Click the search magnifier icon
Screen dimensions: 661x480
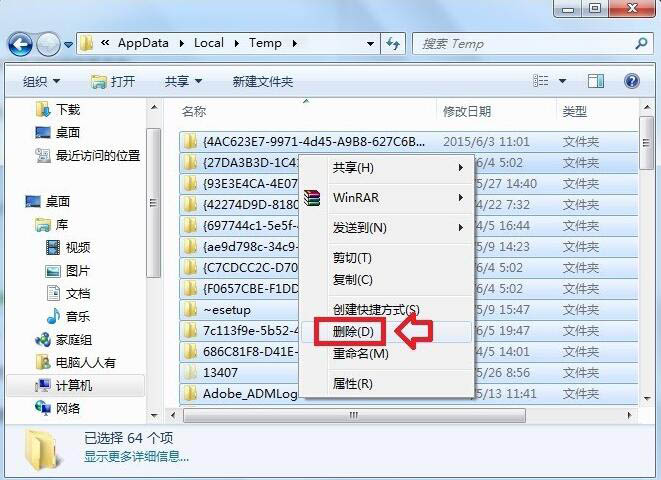[x=641, y=44]
